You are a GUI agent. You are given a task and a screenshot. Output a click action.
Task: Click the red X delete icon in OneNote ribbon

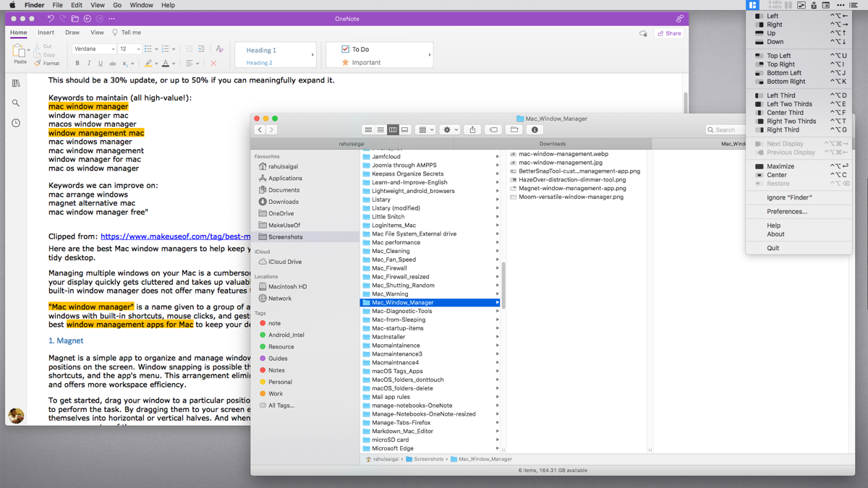coord(213,64)
